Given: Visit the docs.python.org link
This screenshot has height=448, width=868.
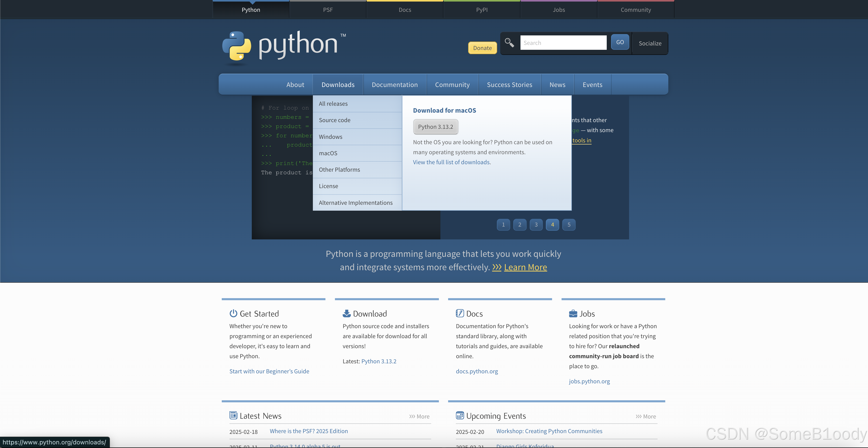Looking at the screenshot, I should (477, 371).
